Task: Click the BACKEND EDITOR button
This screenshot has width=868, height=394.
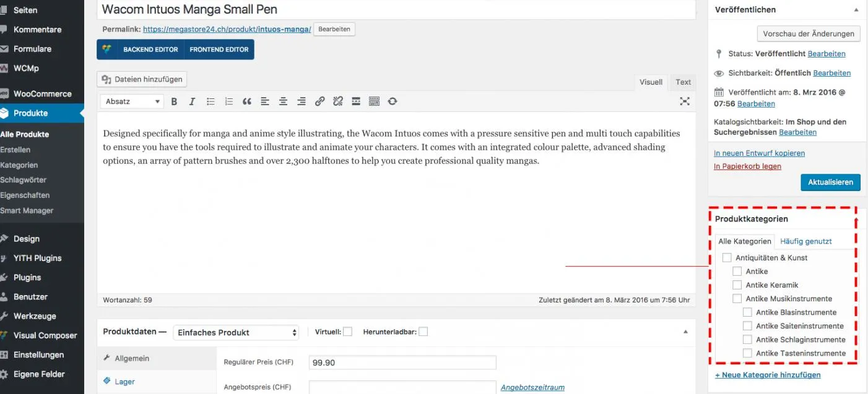Action: [150, 49]
